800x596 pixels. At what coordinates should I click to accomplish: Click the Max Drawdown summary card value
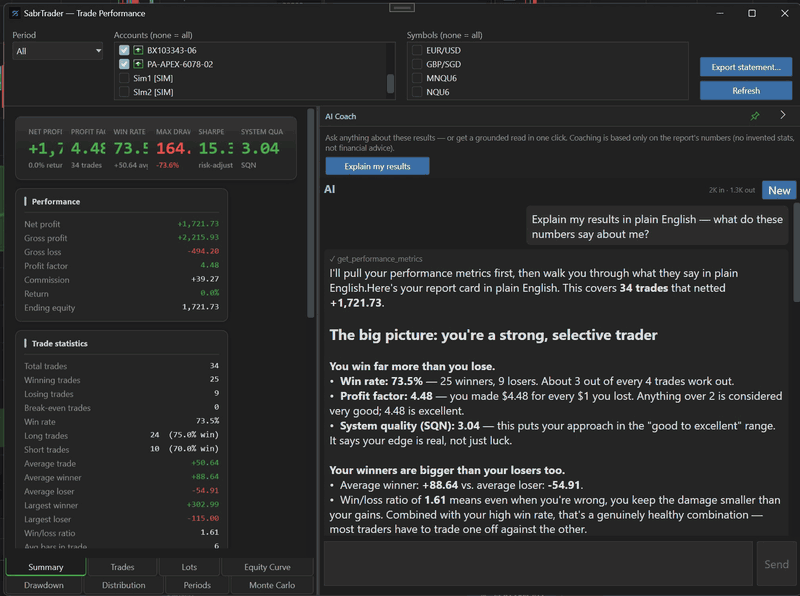(x=173, y=148)
